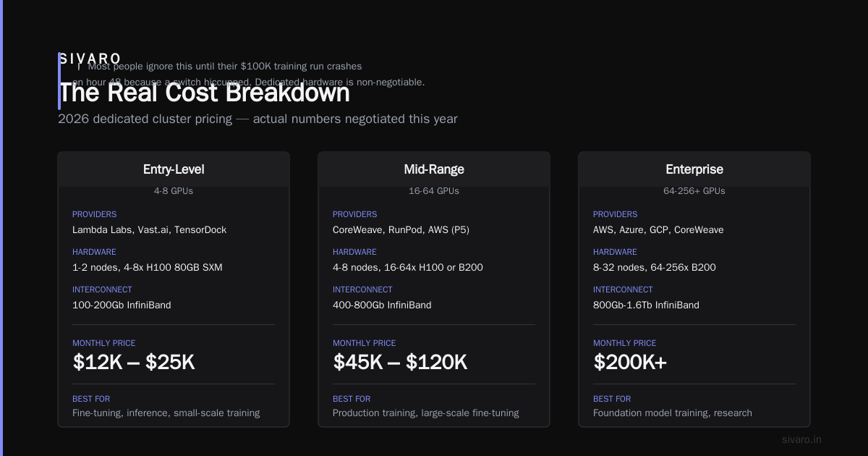Click the $12K – $25K monthly price
The width and height of the screenshot is (868, 456).
click(134, 362)
